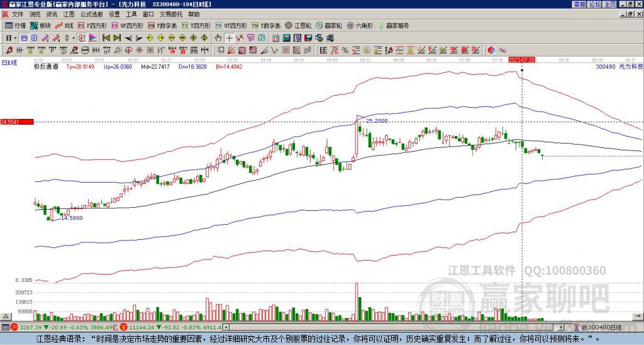Open the 江恩 menu
644x345 pixels.
69,14
